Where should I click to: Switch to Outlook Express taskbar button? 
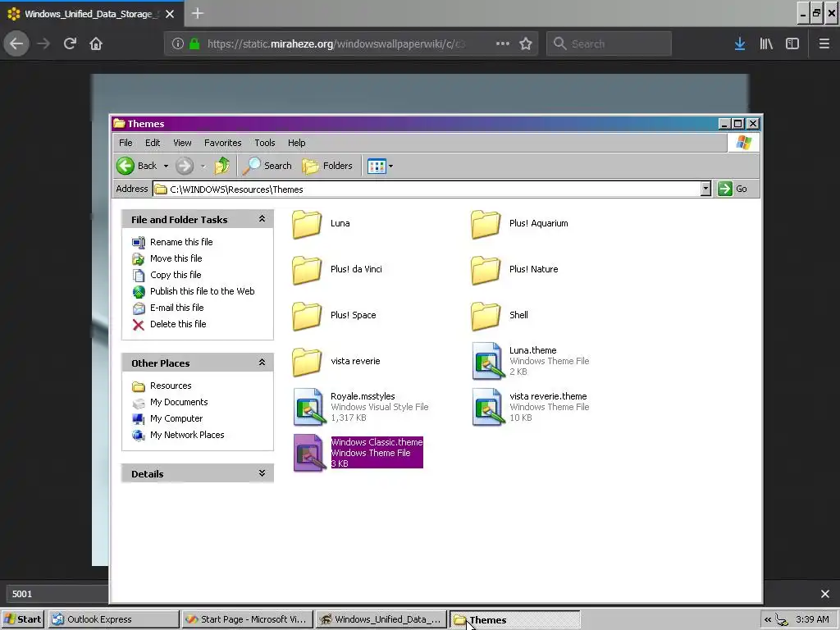(114, 619)
